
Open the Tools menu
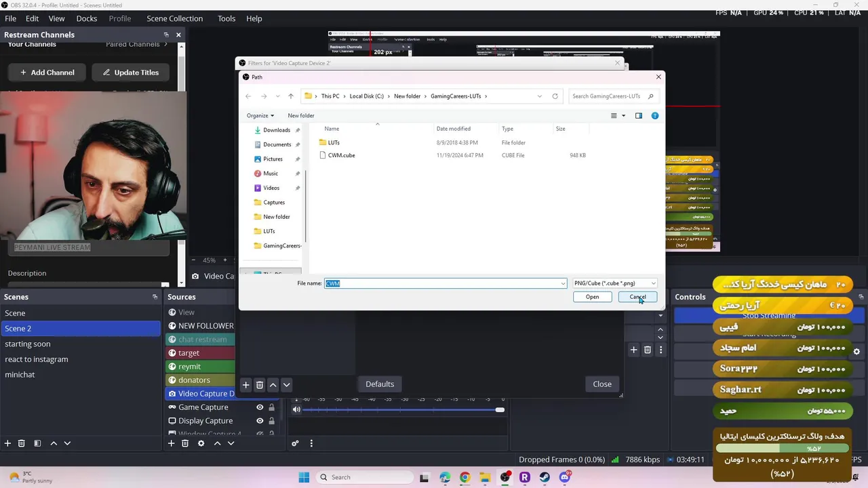(x=226, y=18)
